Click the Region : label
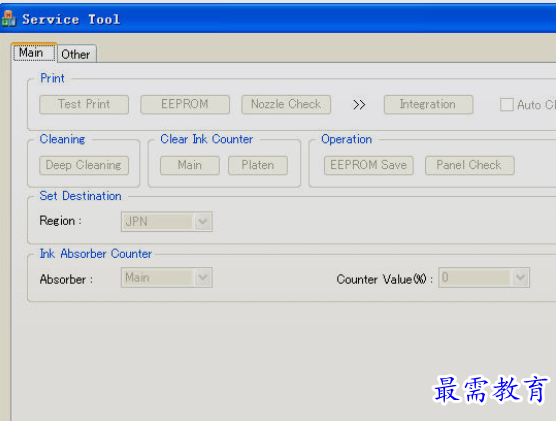 [61, 221]
